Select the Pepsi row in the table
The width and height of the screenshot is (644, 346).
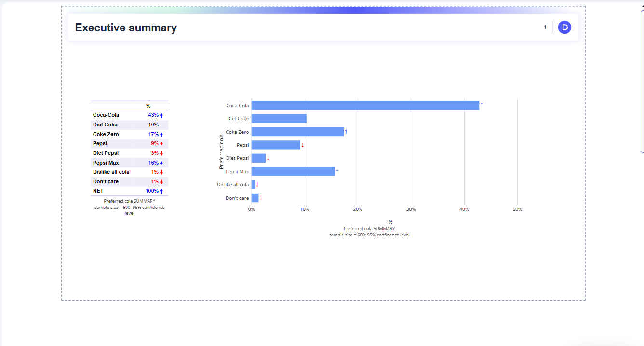(129, 144)
